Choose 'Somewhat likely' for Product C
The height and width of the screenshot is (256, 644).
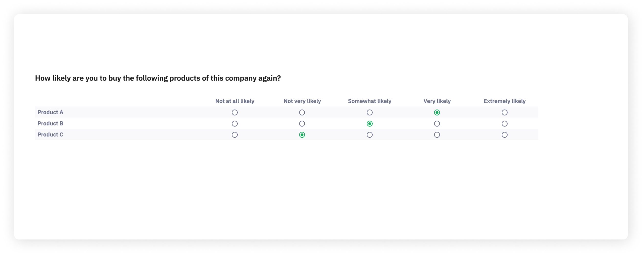[370, 135]
